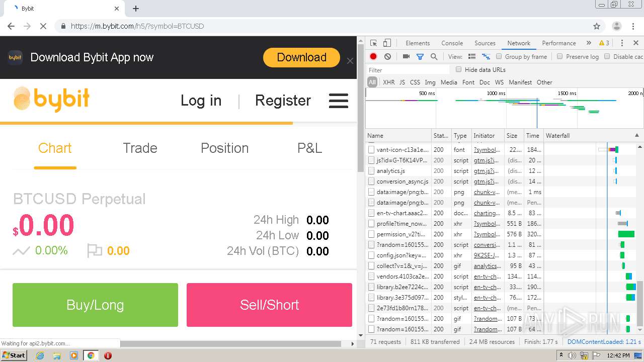644x362 pixels.
Task: Open the Performance tab
Action: click(559, 43)
